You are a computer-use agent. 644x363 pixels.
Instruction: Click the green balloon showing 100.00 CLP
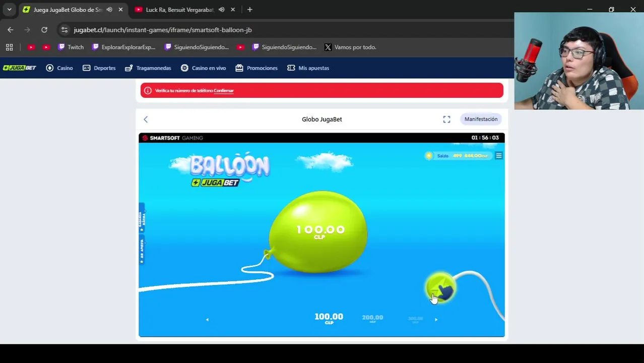point(319,232)
